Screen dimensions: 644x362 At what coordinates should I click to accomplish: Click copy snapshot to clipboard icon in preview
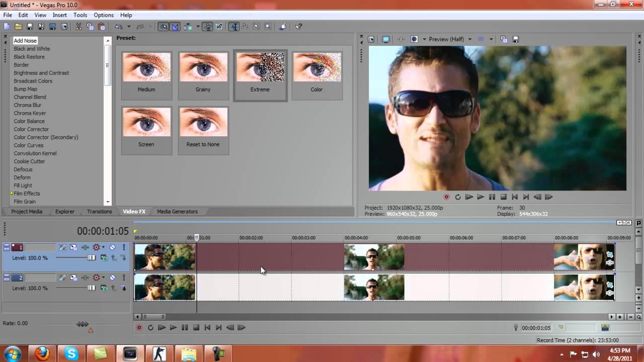[x=504, y=39]
